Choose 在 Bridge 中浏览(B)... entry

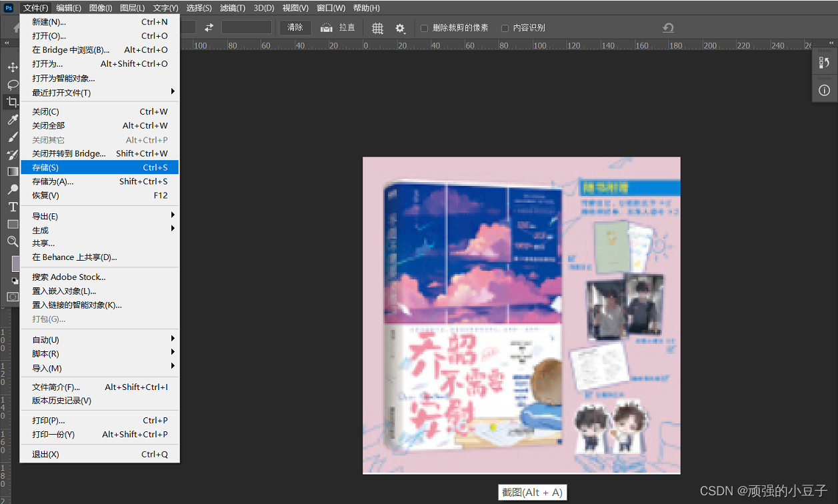click(100, 50)
